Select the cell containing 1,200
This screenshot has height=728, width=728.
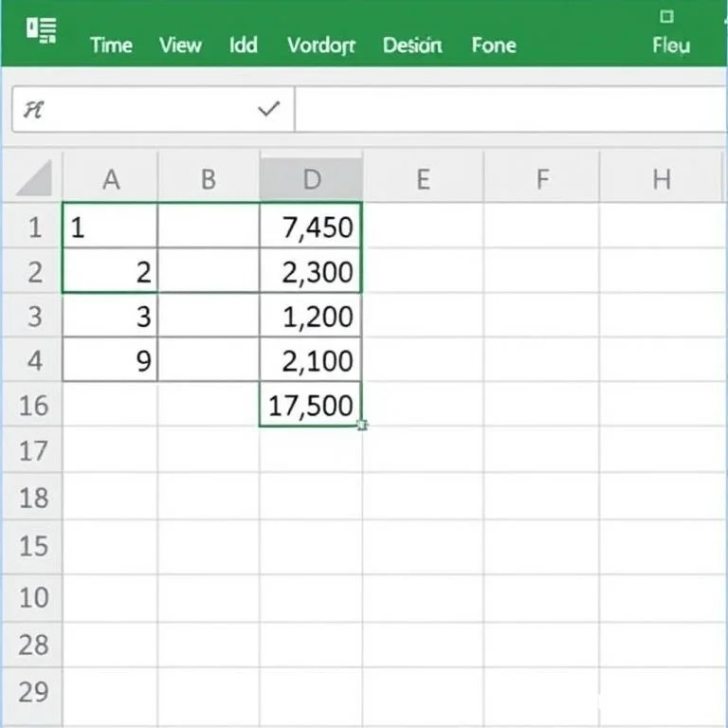pyautogui.click(x=311, y=316)
